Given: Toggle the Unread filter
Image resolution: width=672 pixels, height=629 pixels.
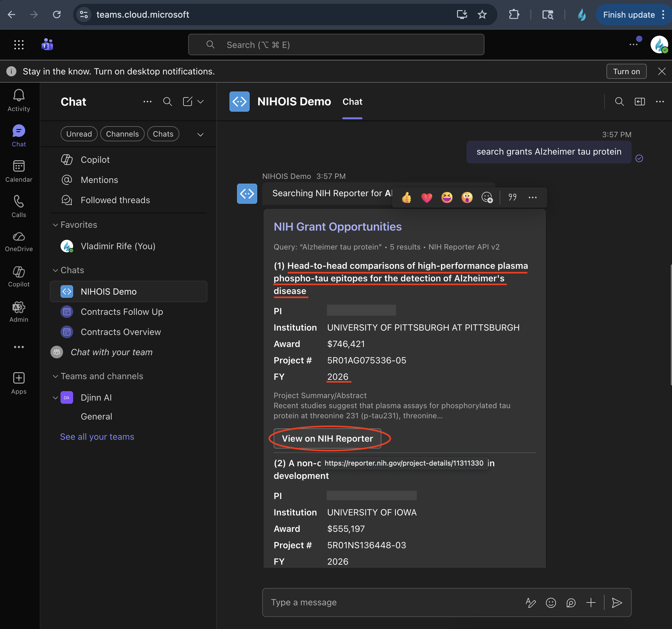Looking at the screenshot, I should [79, 134].
